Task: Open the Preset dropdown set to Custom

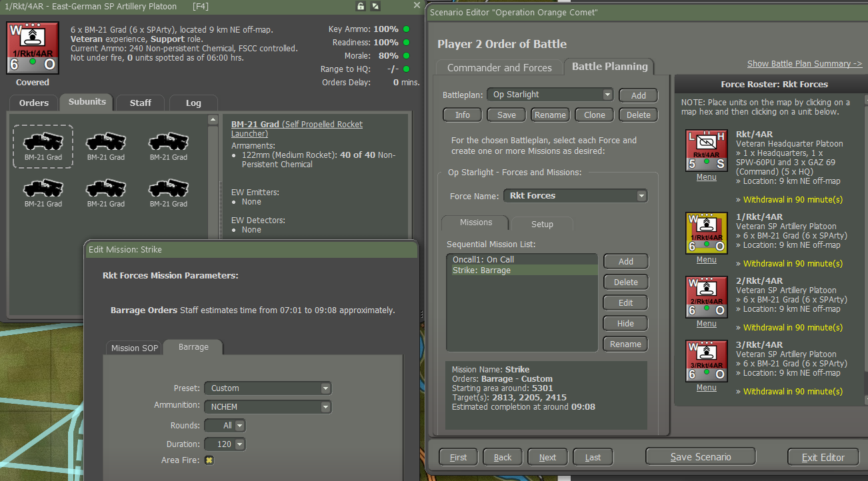Action: 268,388
